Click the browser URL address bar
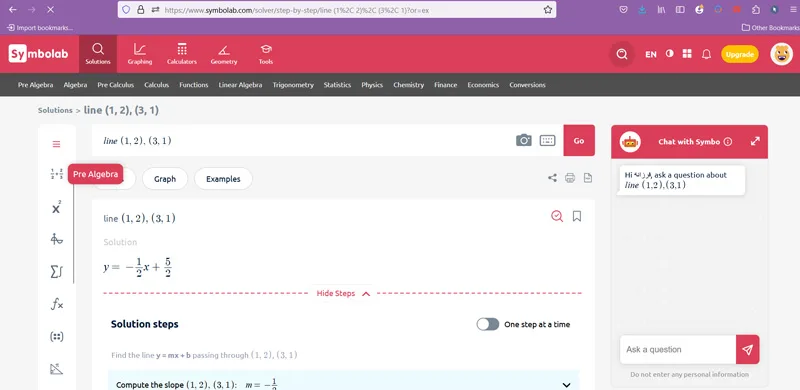Screen dimensions: 800x390 (337, 10)
